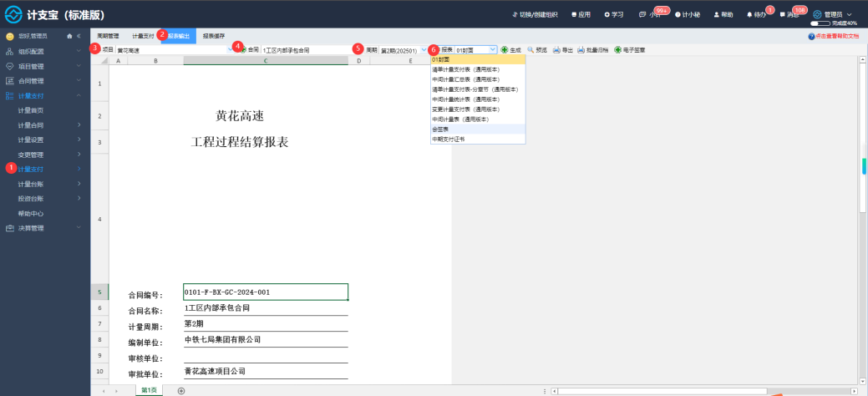Open the 消息 messages icon

click(x=782, y=15)
